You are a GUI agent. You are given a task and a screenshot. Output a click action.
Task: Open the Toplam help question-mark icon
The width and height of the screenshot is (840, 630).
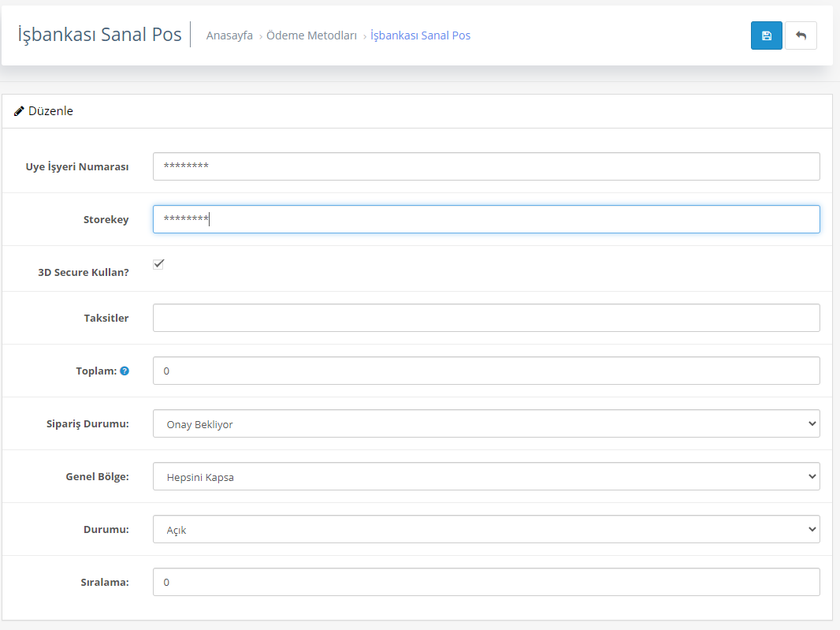125,371
